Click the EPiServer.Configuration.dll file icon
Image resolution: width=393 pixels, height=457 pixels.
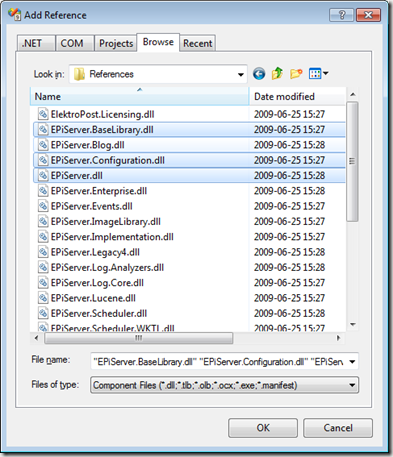coord(43,160)
